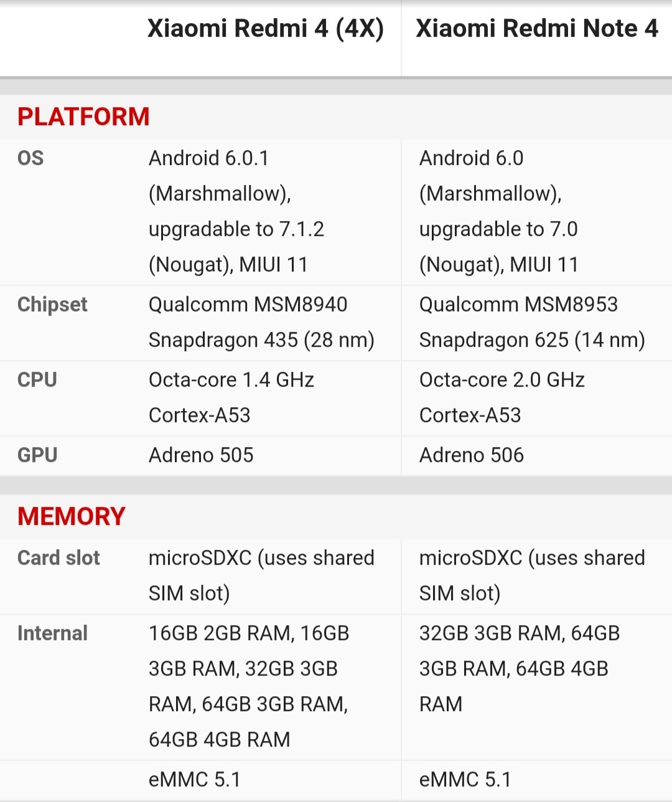This screenshot has width=672, height=802.
Task: Open the Card slot row label
Action: click(58, 558)
